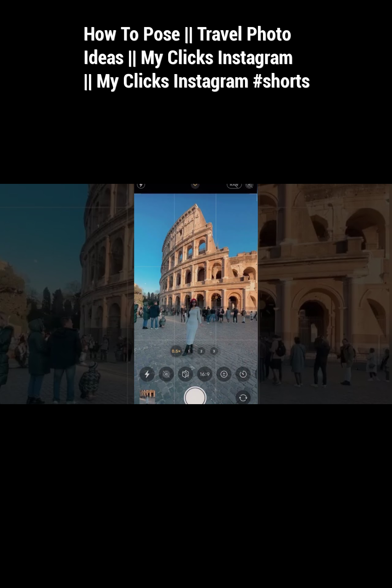Image resolution: width=392 pixels, height=588 pixels.
Task: Open the last photo thumbnail
Action: (x=147, y=396)
